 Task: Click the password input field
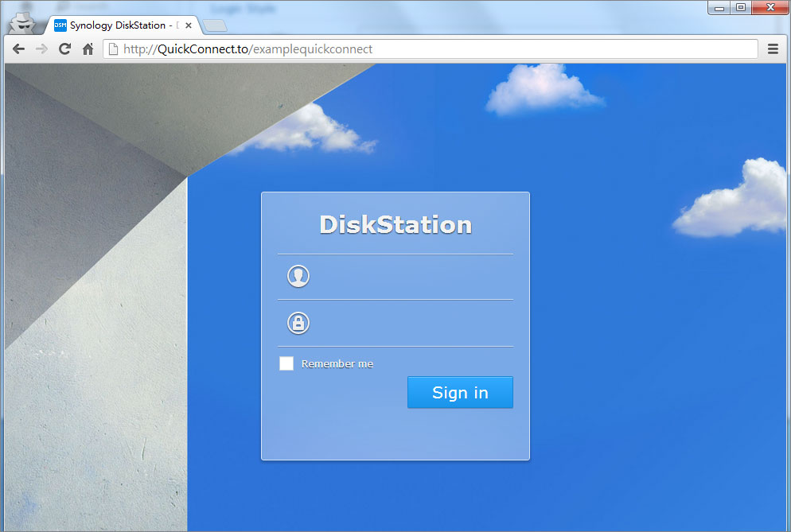(395, 323)
